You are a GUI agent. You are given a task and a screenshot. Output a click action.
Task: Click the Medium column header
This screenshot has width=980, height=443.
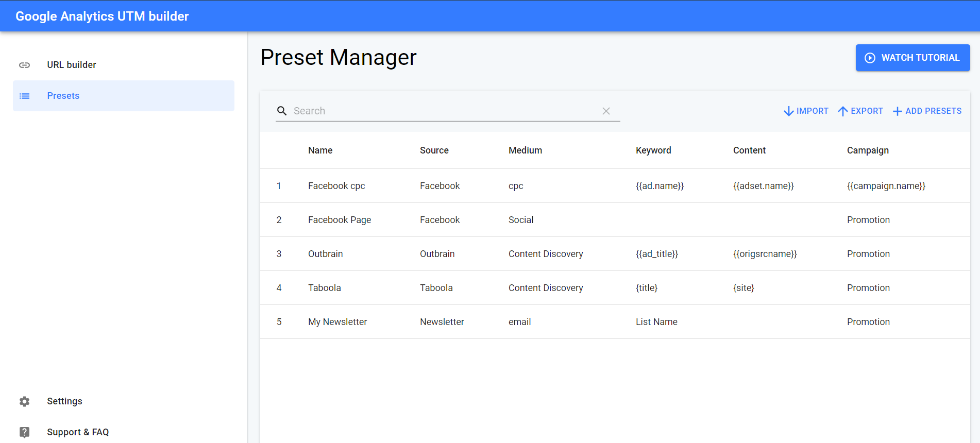[x=525, y=150]
